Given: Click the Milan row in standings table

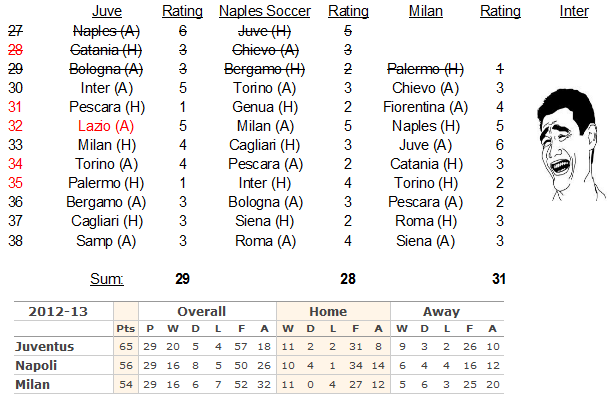Looking at the screenshot, I should point(259,385).
